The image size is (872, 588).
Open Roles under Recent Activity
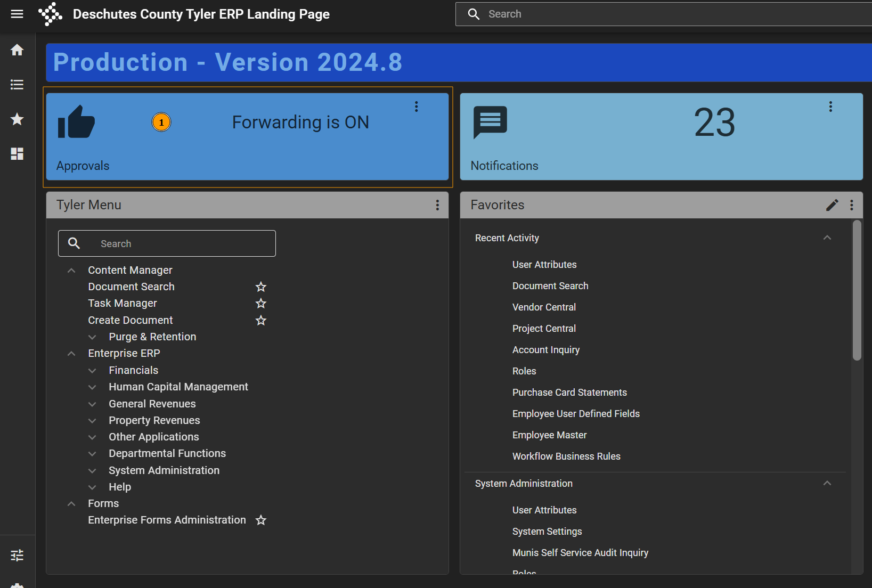[x=524, y=371]
